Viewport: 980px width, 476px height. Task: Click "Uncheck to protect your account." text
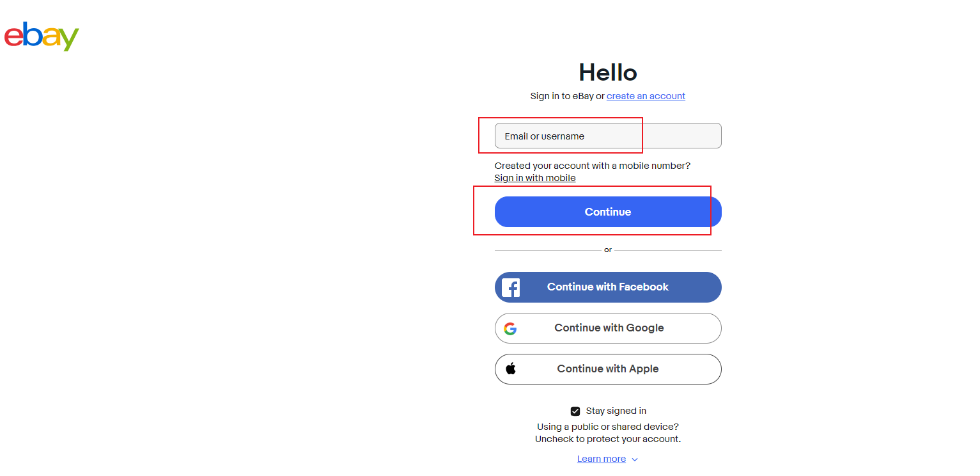(x=607, y=439)
